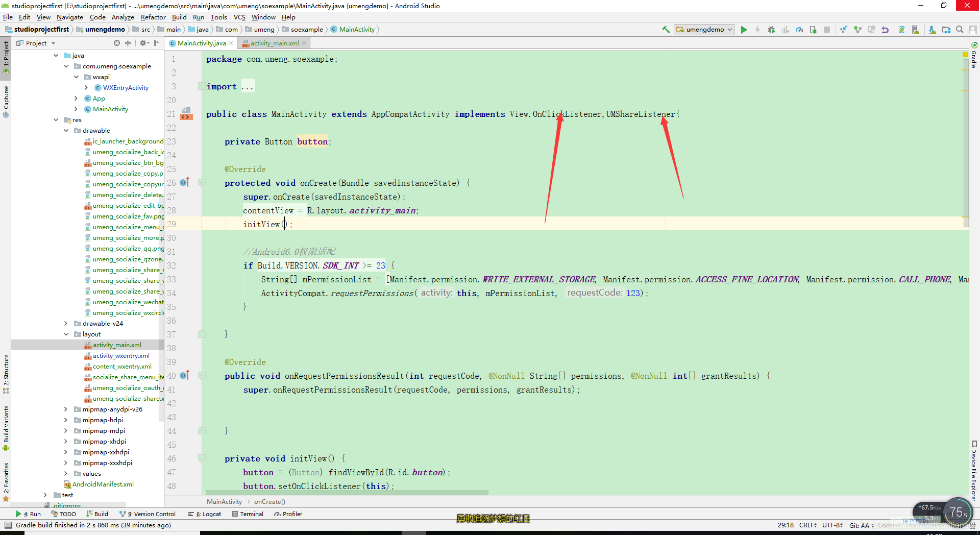
Task: Click the Apply Changes lightning icon
Action: click(757, 30)
